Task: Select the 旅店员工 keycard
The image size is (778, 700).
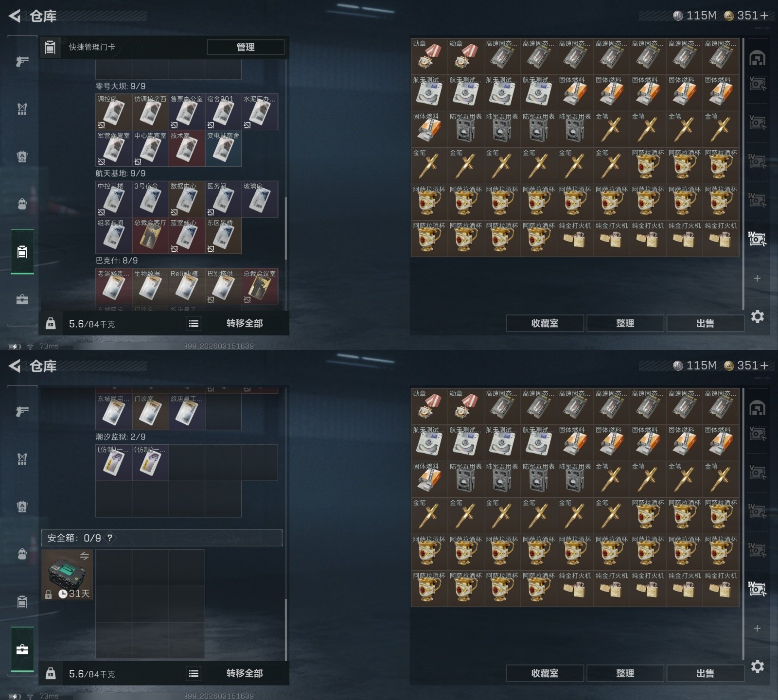Action: (187, 411)
